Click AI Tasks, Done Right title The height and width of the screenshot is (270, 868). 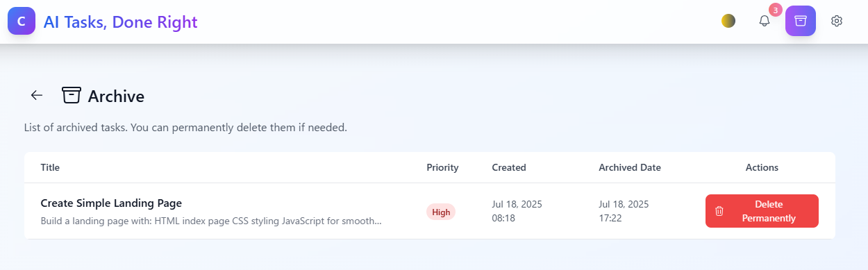[121, 22]
